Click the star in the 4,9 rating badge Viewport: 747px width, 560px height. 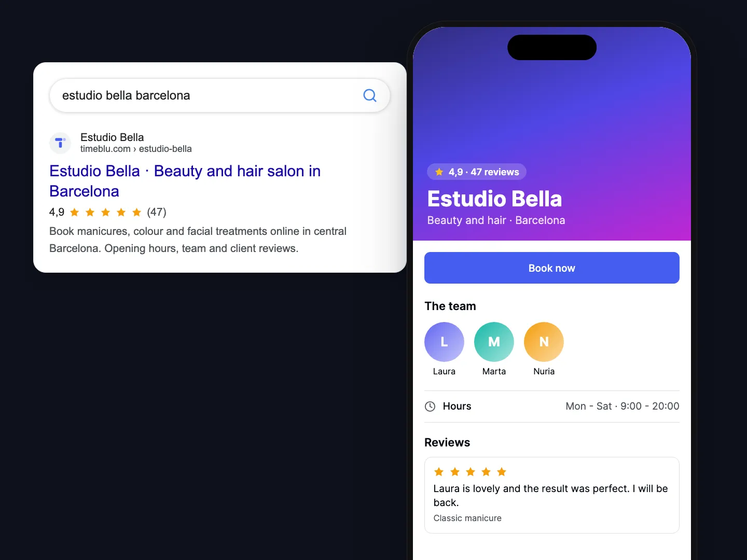[x=439, y=172]
